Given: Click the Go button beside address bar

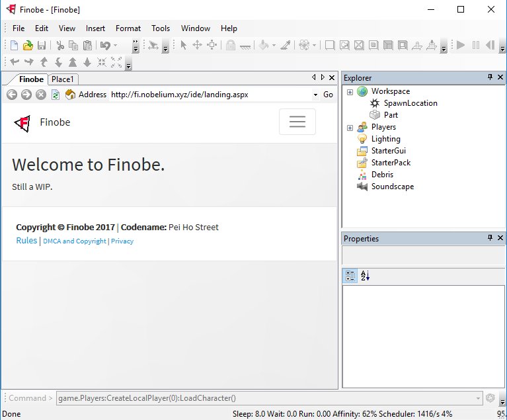Looking at the screenshot, I should click(x=328, y=95).
